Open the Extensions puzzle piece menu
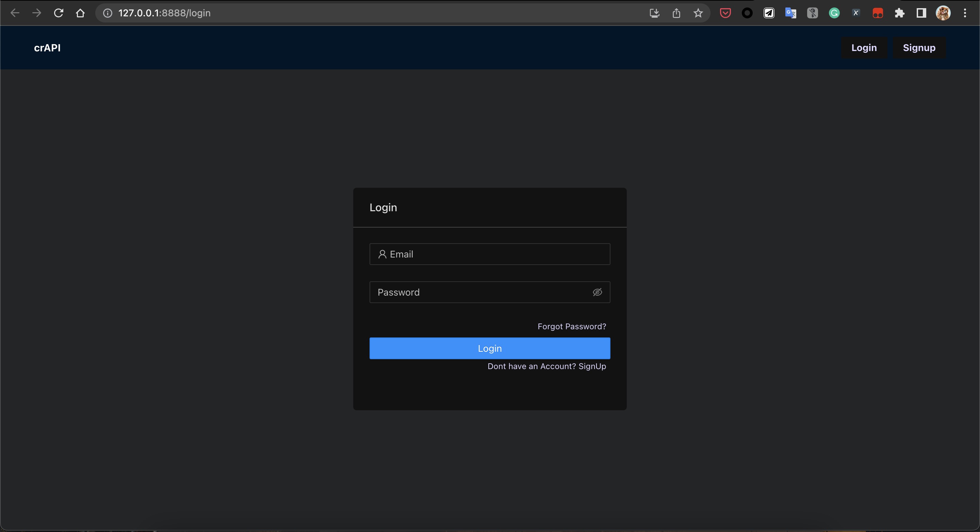Screen dimensions: 980x532 click(x=899, y=13)
